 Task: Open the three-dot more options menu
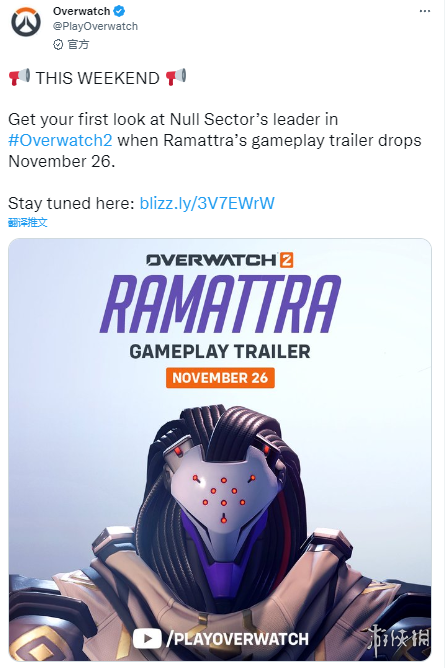click(425, 11)
